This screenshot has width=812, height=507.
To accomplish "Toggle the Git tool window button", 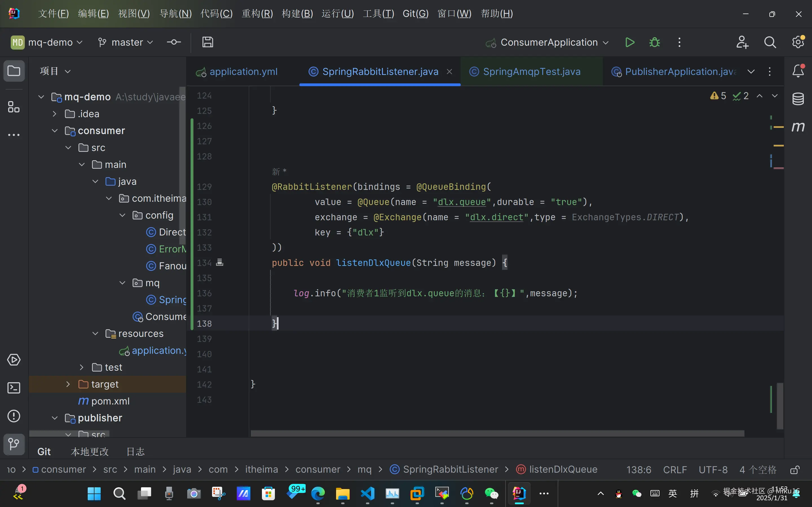I will pyautogui.click(x=14, y=444).
